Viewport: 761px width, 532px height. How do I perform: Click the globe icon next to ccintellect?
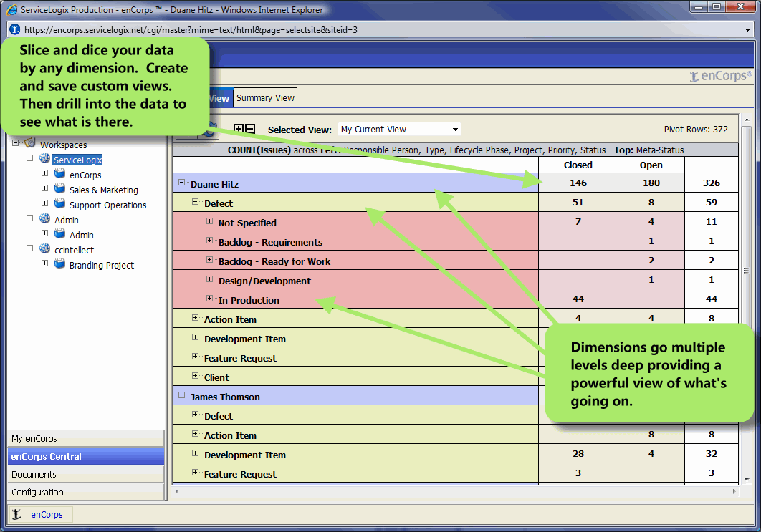pos(44,248)
